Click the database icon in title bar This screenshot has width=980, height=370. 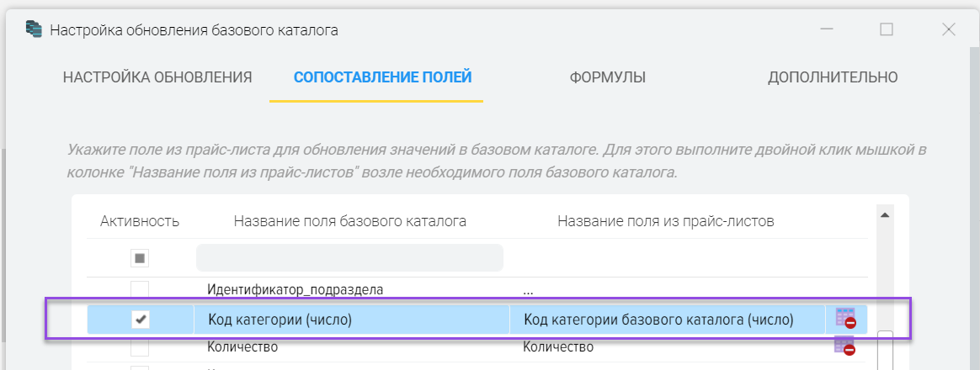click(35, 29)
